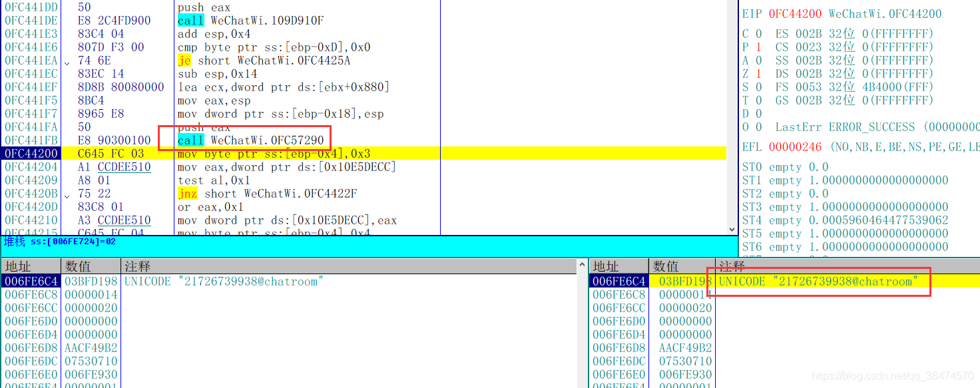Screen dimensions: 980x388
Task: Click the 地址 column header in the right stack pane
Action: point(618,266)
